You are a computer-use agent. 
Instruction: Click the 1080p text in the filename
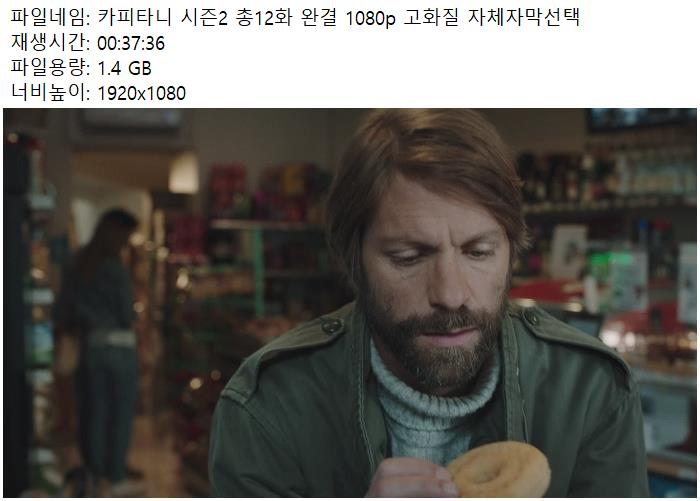pos(371,19)
